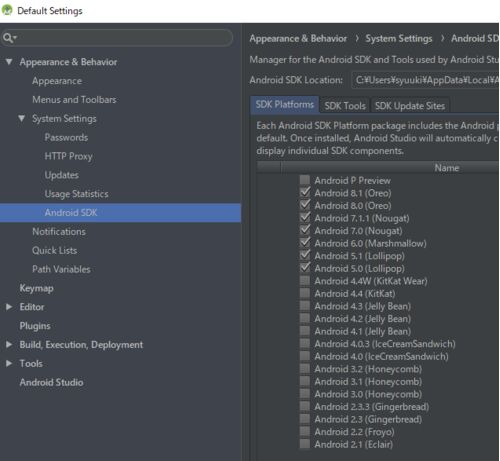Check Android 2.3 (Gingerbread)
This screenshot has height=461, width=500.
pos(305,419)
